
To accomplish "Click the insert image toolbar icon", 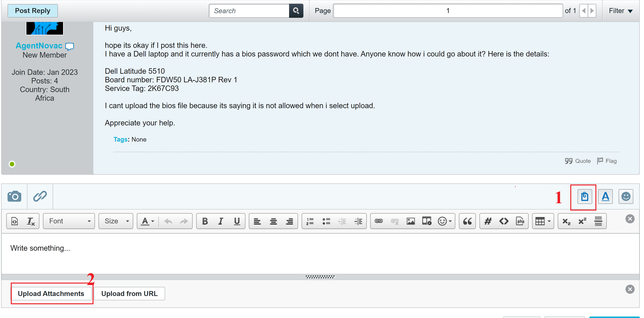I will (410, 221).
